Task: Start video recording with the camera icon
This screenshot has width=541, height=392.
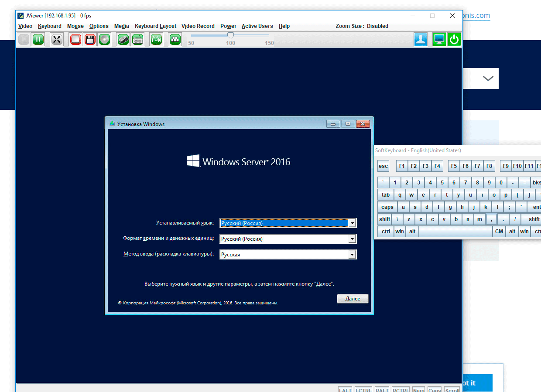Action: coord(156,39)
